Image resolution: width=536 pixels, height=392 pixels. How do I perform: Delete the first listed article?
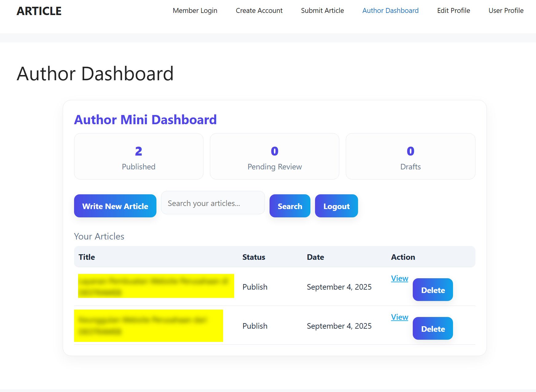(x=433, y=290)
